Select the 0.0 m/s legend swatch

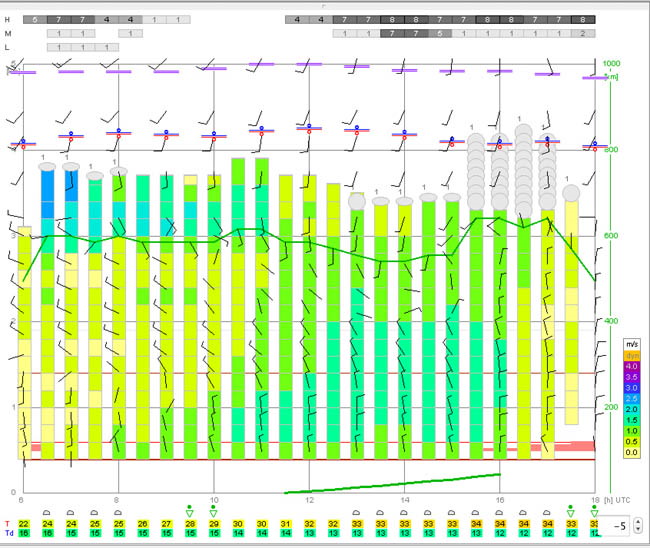pos(632,452)
